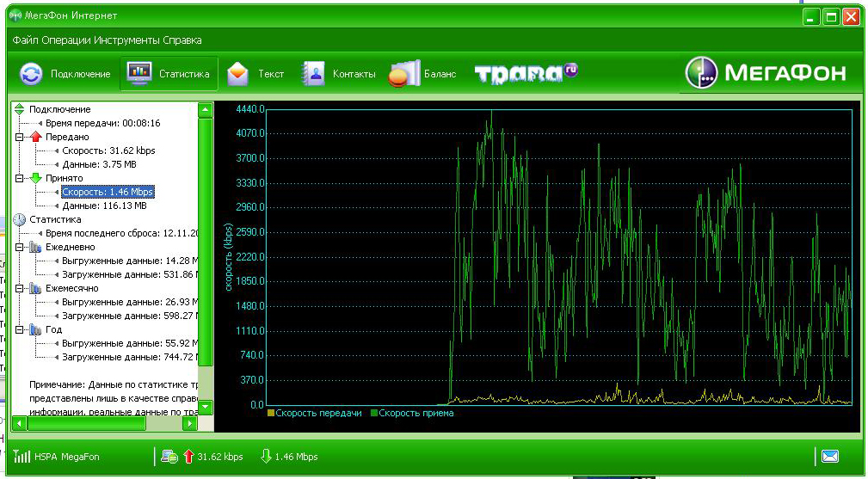
Task: Click the Год chart icon
Action: pyautogui.click(x=36, y=329)
